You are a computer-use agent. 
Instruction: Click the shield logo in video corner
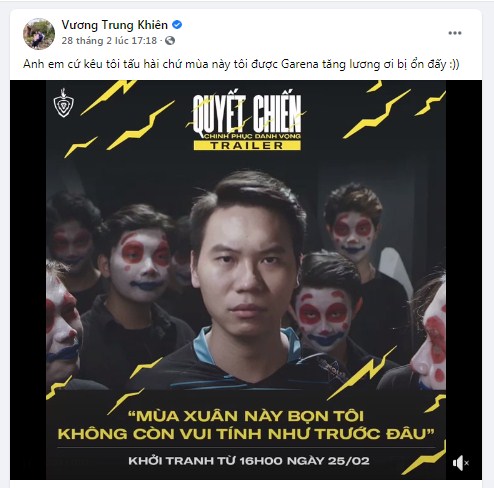click(64, 103)
